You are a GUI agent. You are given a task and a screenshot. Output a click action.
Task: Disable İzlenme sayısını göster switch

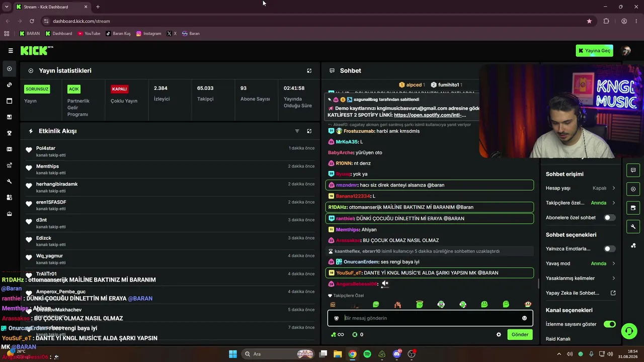click(609, 324)
